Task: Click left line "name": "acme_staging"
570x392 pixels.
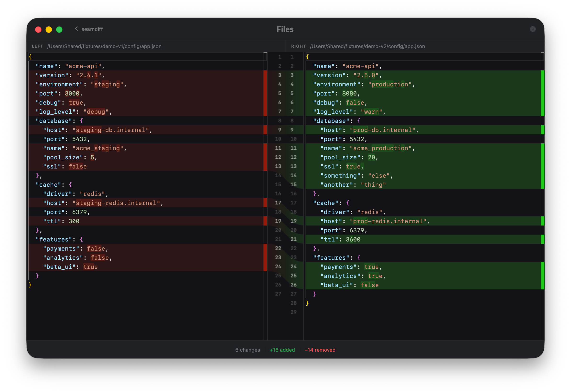Action: pyautogui.click(x=146, y=148)
